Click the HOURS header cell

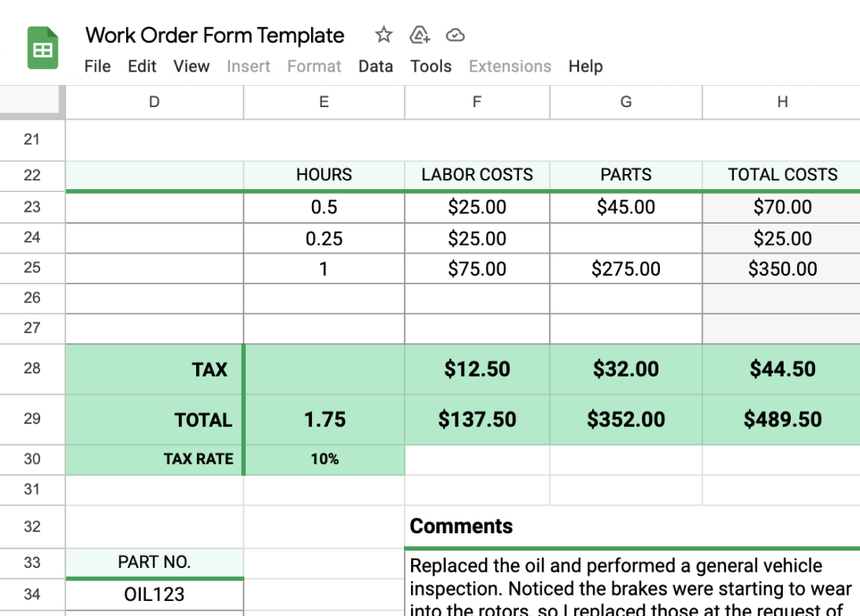click(x=324, y=175)
